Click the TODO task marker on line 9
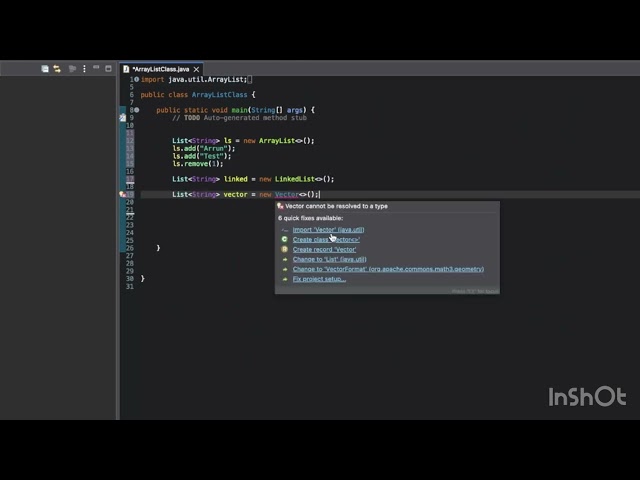 tap(122, 118)
